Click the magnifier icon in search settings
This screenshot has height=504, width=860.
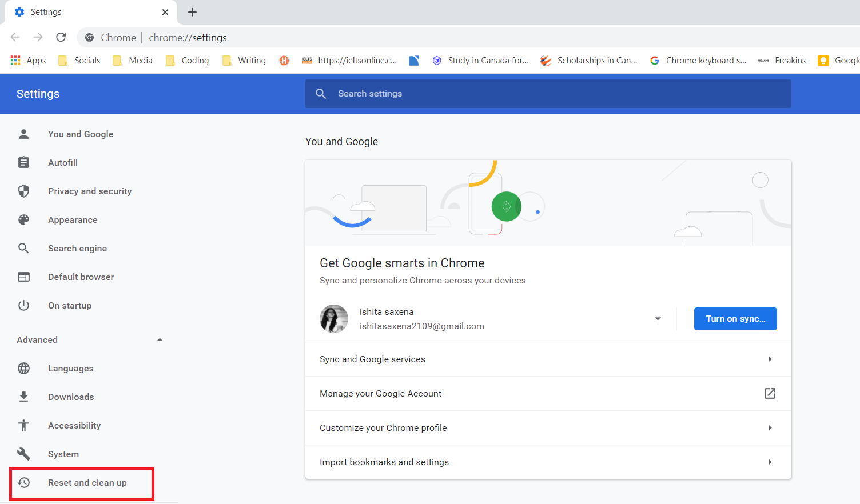(321, 94)
